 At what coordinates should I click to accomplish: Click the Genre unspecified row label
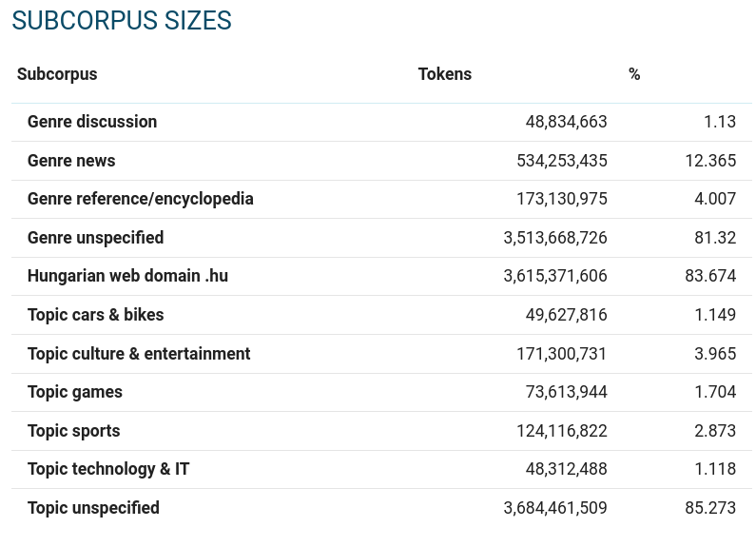coord(95,238)
